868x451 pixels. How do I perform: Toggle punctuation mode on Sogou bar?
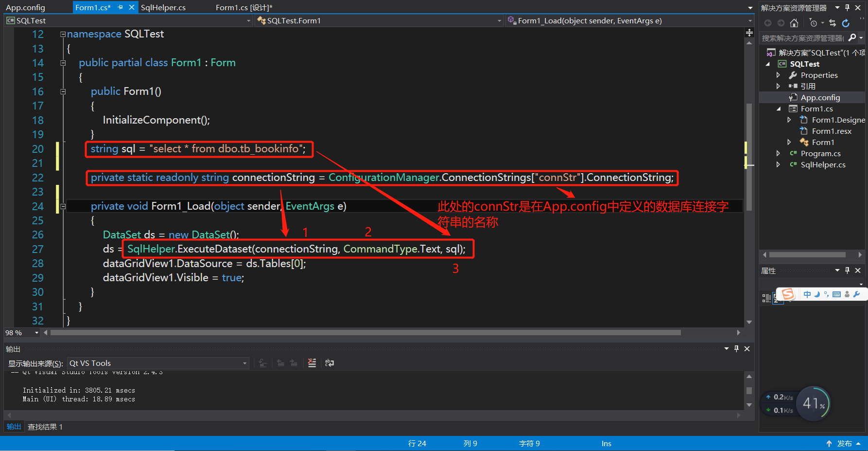click(826, 294)
